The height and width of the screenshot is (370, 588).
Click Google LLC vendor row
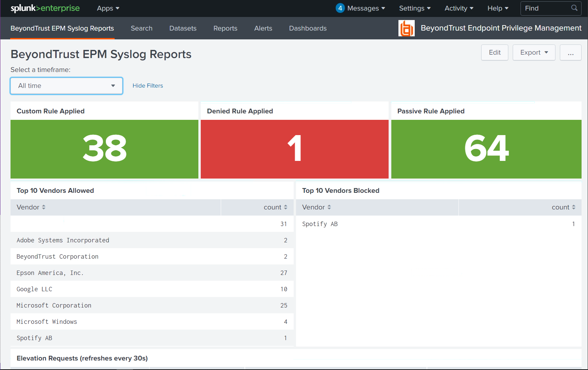(152, 289)
